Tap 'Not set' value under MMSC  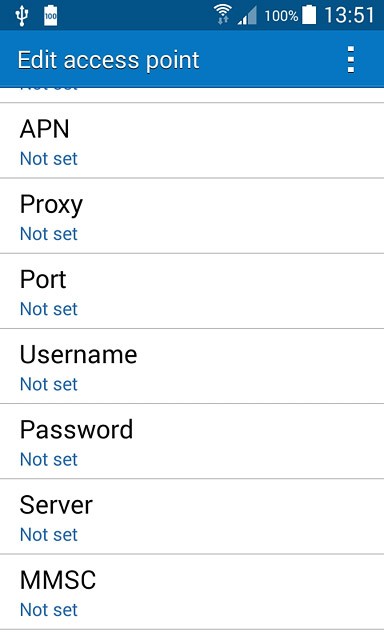click(x=49, y=610)
